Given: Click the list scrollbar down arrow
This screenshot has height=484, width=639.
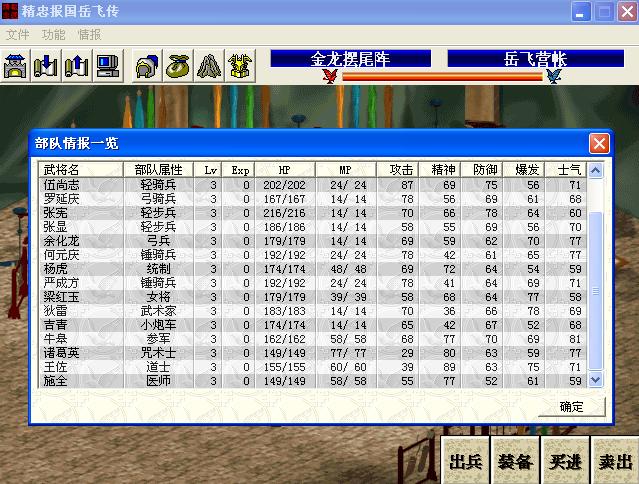Looking at the screenshot, I should 597,380.
